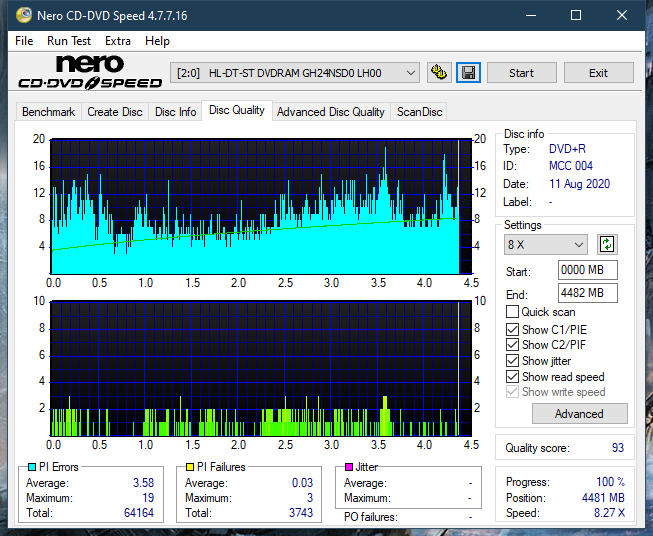Click the Quality score value 93
This screenshot has height=536, width=653.
(x=618, y=448)
